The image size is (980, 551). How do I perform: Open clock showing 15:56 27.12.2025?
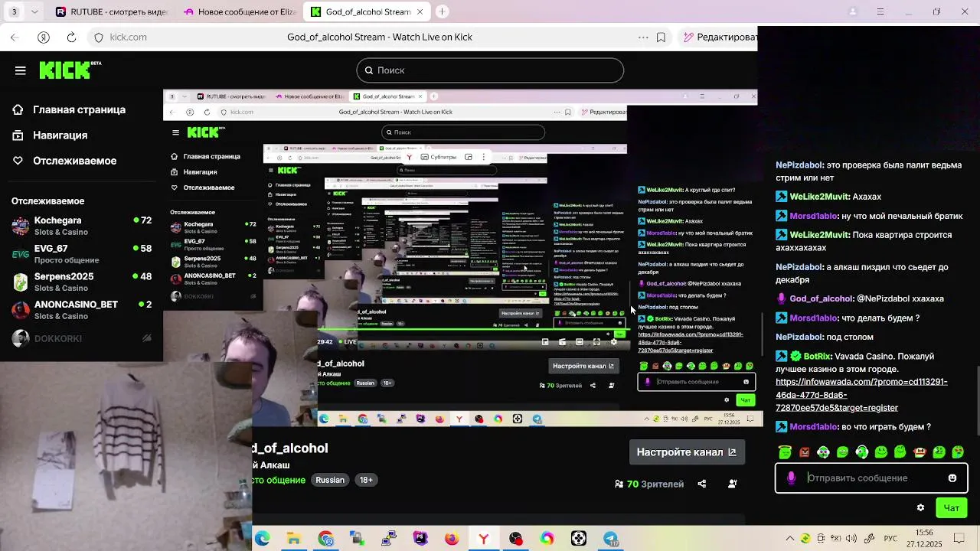point(924,539)
